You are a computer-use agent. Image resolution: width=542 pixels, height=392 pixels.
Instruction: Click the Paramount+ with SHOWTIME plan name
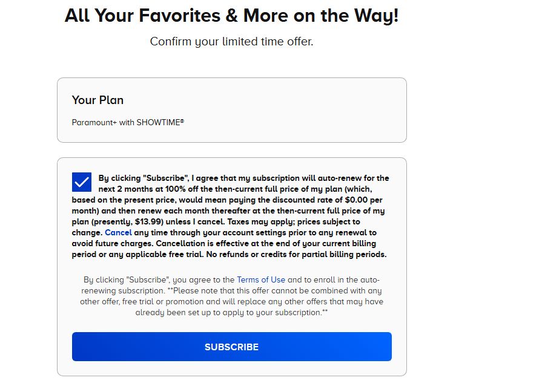128,122
